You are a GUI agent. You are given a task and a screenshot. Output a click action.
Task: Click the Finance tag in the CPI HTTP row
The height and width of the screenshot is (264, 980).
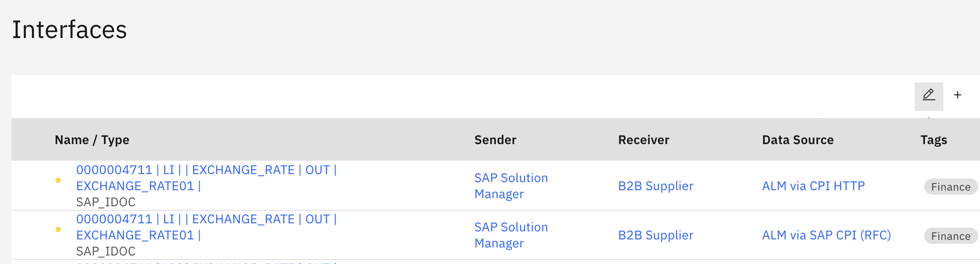pyautogui.click(x=950, y=187)
